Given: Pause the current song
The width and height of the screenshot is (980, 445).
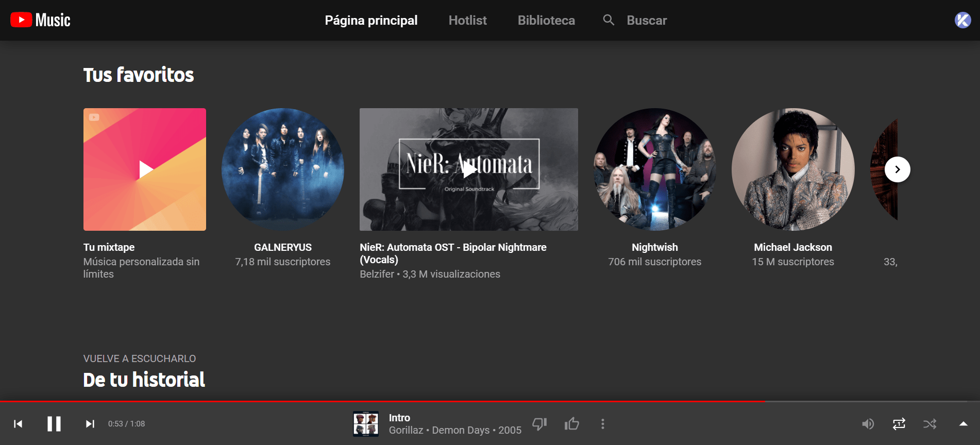Looking at the screenshot, I should [x=54, y=424].
